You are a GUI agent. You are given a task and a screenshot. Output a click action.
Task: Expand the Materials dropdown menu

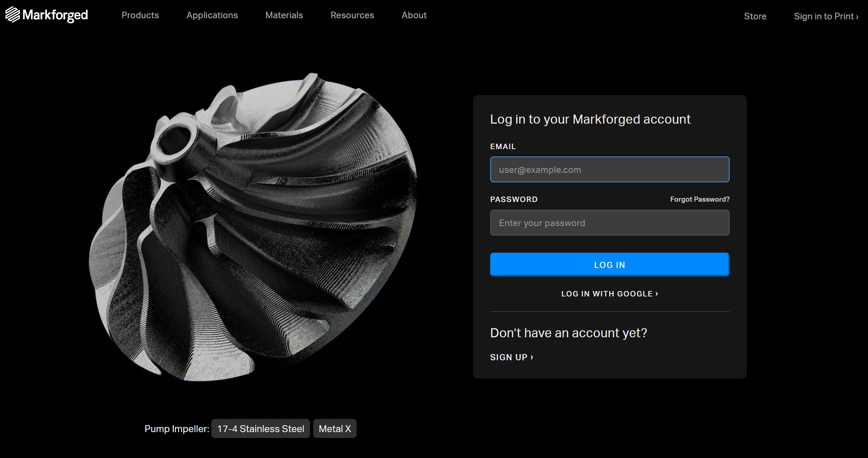click(284, 15)
